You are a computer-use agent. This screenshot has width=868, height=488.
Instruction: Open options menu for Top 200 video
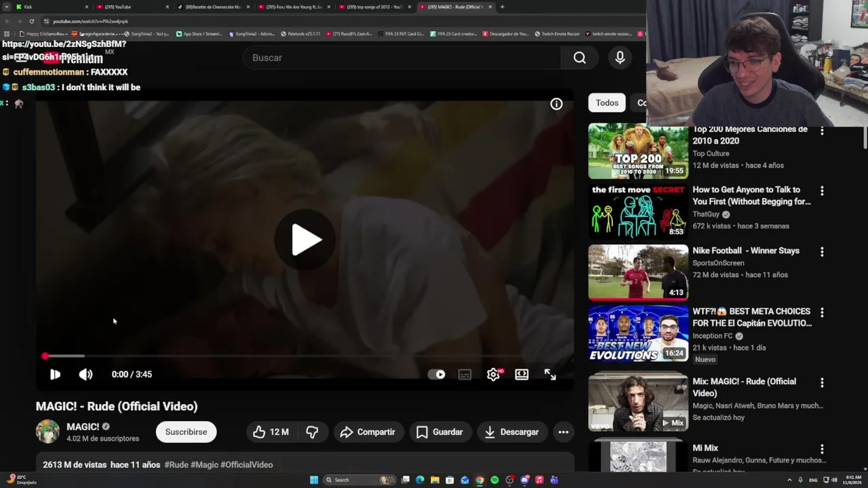point(822,130)
